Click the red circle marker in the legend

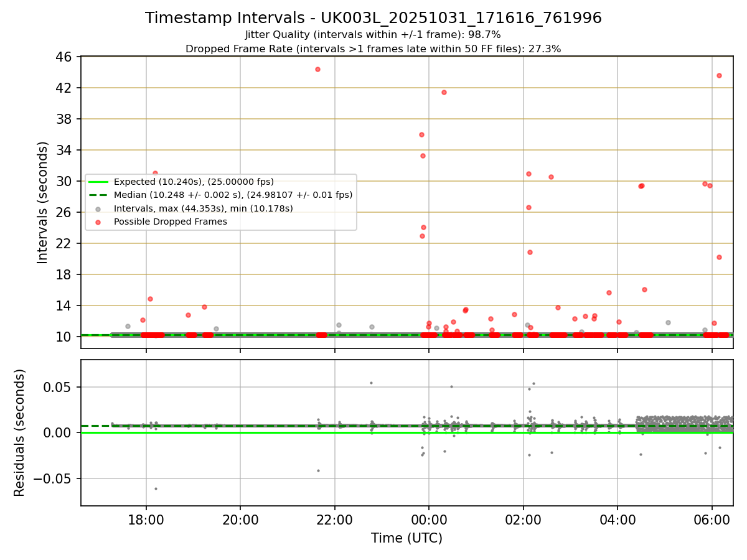click(x=98, y=222)
